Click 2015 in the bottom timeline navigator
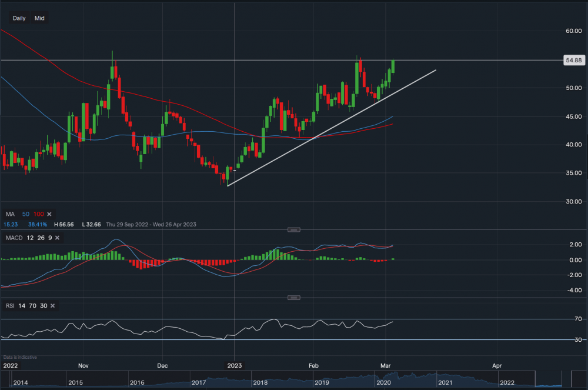This screenshot has width=588, height=390. (x=75, y=383)
